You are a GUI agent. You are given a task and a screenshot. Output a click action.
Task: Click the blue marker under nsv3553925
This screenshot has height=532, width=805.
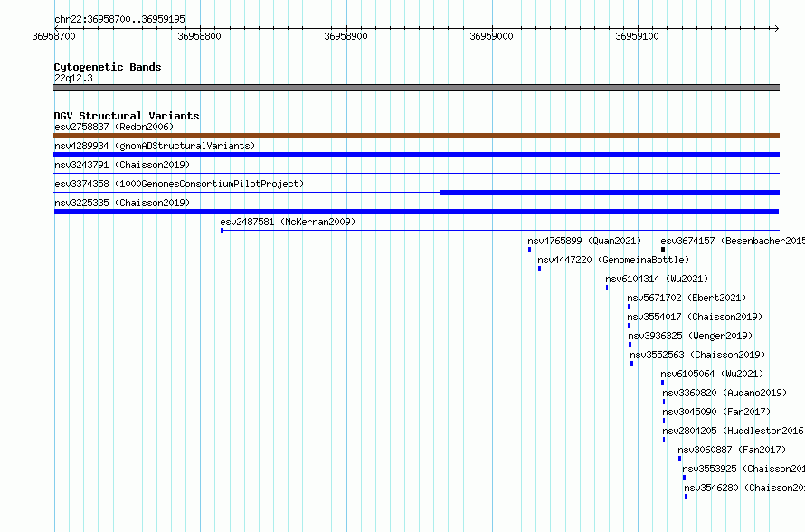(684, 478)
